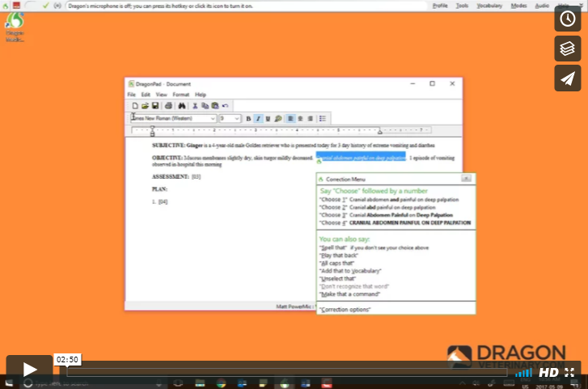Select the Dragon desktop shortcut icon
Screen dimensions: 588x389
point(15,27)
